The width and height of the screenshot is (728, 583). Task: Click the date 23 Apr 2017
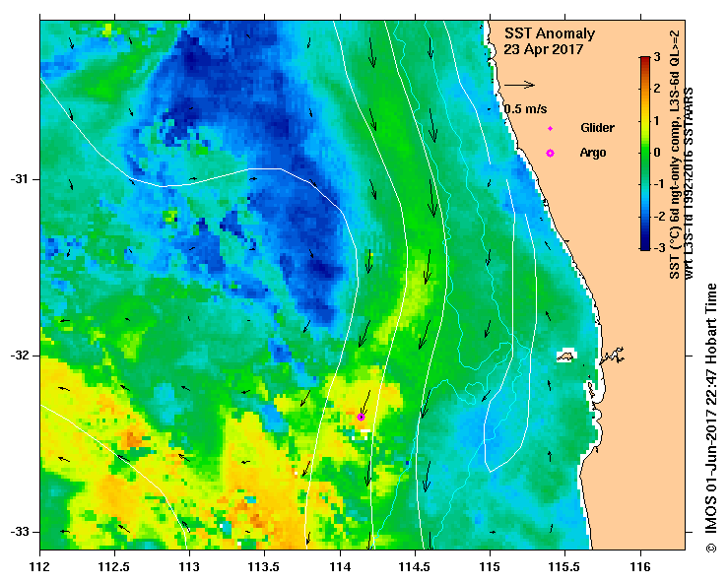[x=543, y=49]
